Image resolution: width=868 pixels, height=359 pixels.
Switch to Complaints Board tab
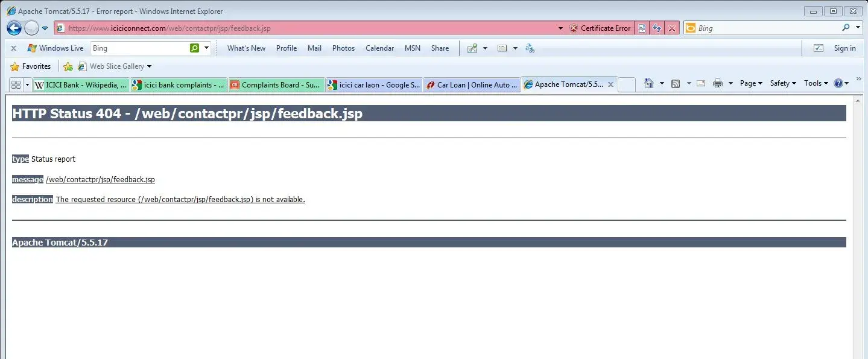pyautogui.click(x=276, y=85)
